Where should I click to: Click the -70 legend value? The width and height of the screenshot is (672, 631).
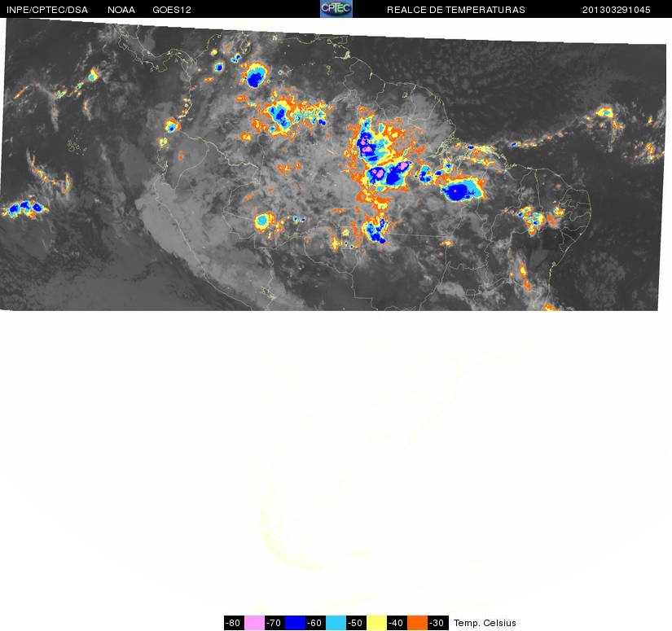[275, 623]
